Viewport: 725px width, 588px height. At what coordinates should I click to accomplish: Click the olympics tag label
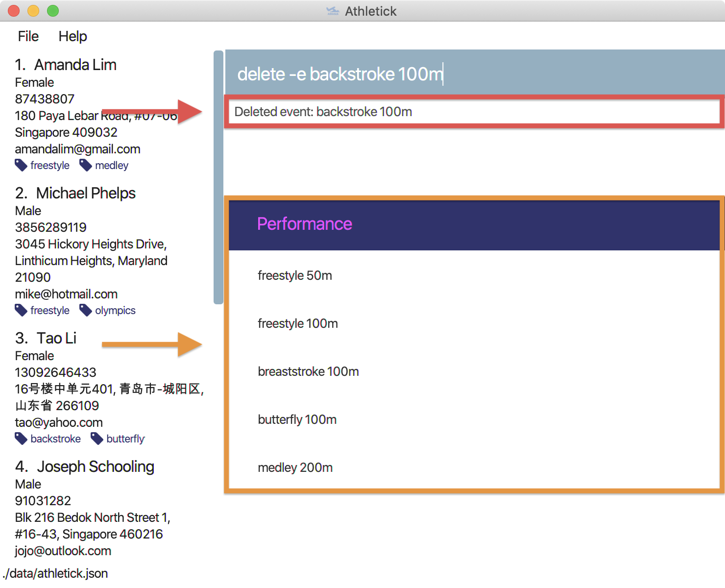coord(115,311)
